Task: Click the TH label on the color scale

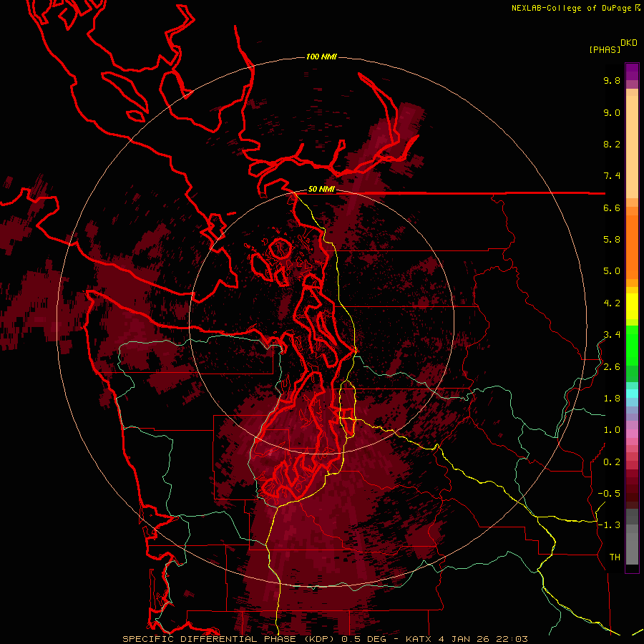Action: point(615,557)
